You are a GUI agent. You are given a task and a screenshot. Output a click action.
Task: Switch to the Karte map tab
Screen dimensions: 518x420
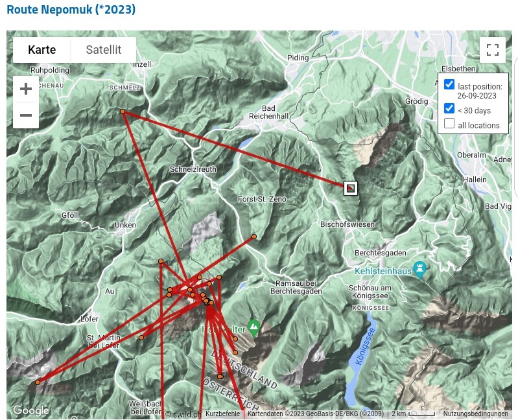point(42,50)
